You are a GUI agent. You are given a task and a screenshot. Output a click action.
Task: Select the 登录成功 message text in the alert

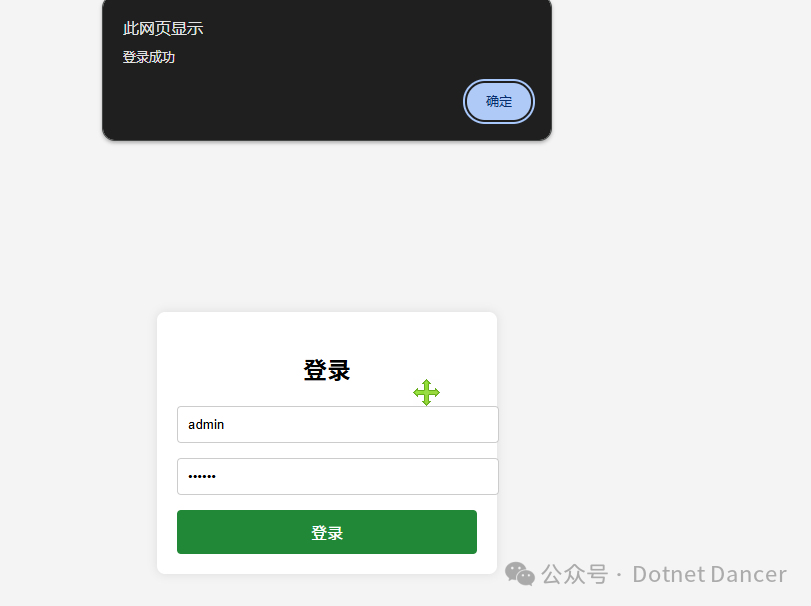[149, 57]
